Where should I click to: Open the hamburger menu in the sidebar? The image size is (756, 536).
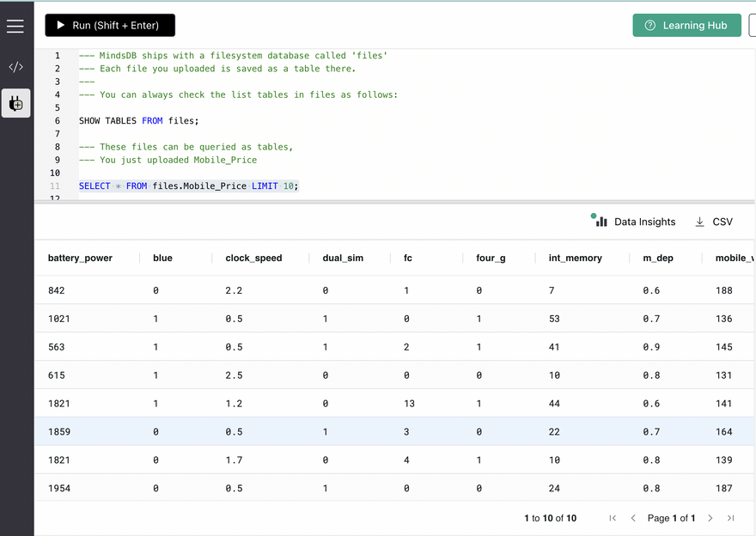click(15, 27)
